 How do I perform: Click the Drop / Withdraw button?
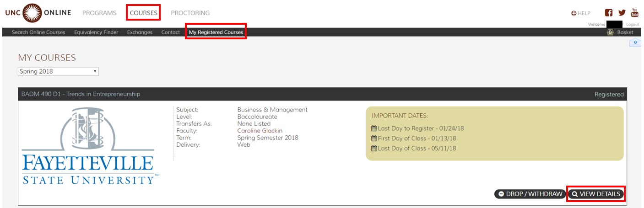pos(530,194)
